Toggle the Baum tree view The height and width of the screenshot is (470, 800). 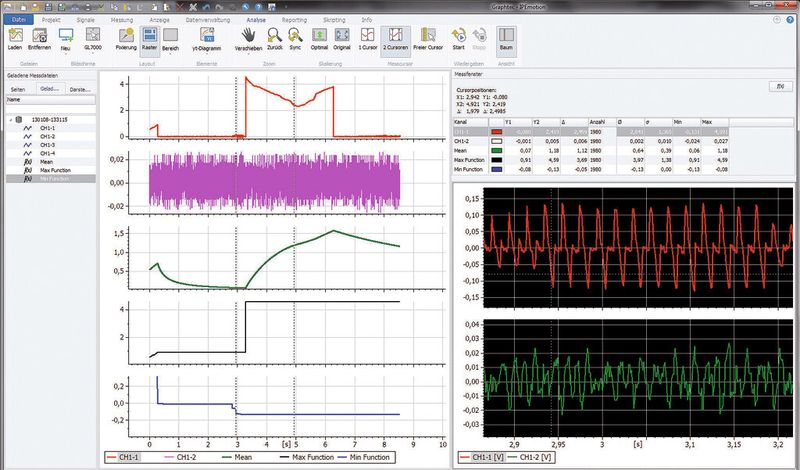point(506,35)
